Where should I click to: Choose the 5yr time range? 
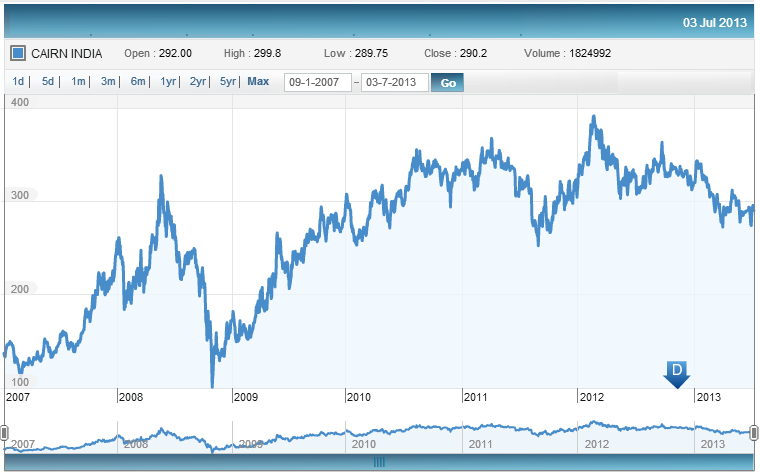228,82
